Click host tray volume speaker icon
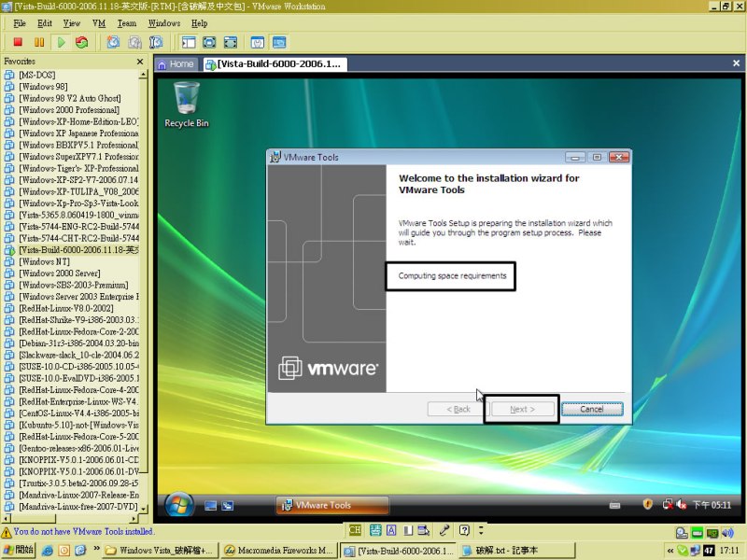This screenshot has height=560, width=747. (727, 533)
